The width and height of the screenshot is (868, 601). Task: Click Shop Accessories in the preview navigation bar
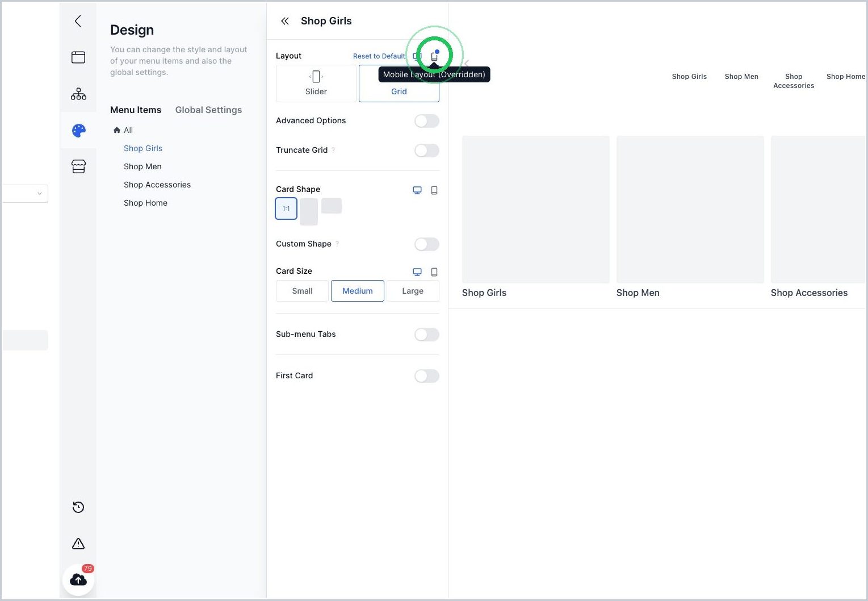tap(794, 81)
